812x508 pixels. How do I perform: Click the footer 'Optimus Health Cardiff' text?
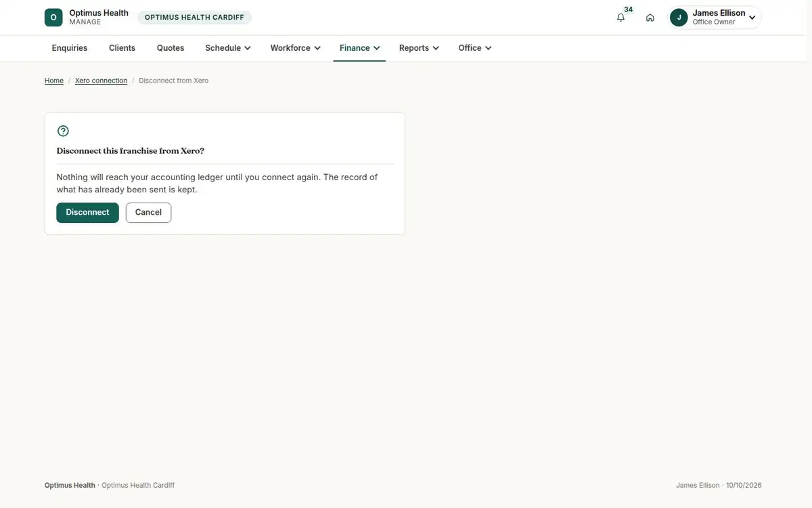click(138, 486)
